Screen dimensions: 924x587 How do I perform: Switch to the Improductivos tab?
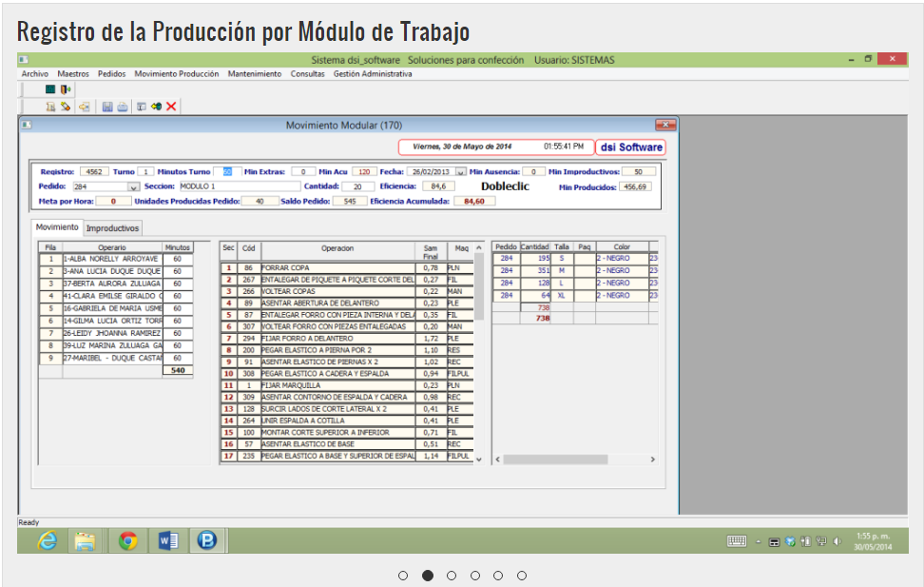112,228
